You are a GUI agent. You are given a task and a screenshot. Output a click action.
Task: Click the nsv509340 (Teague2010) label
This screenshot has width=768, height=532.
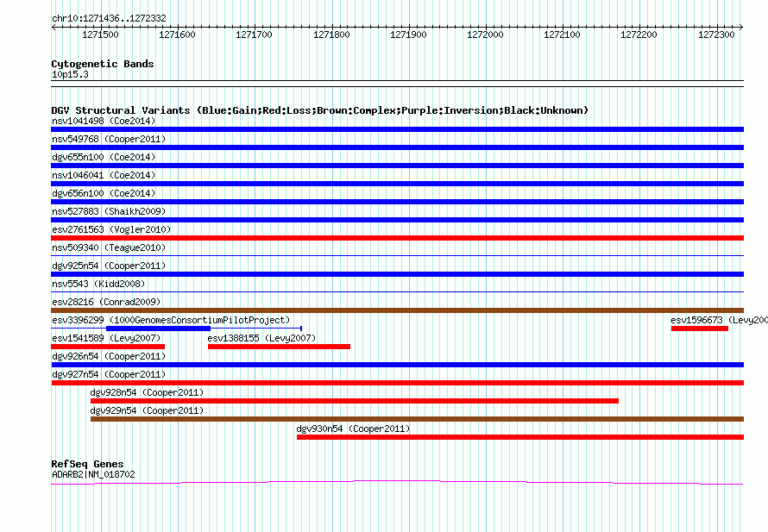109,247
